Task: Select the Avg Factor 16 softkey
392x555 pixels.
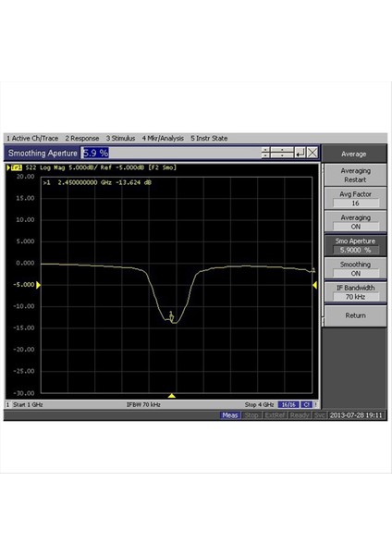Action: click(355, 199)
